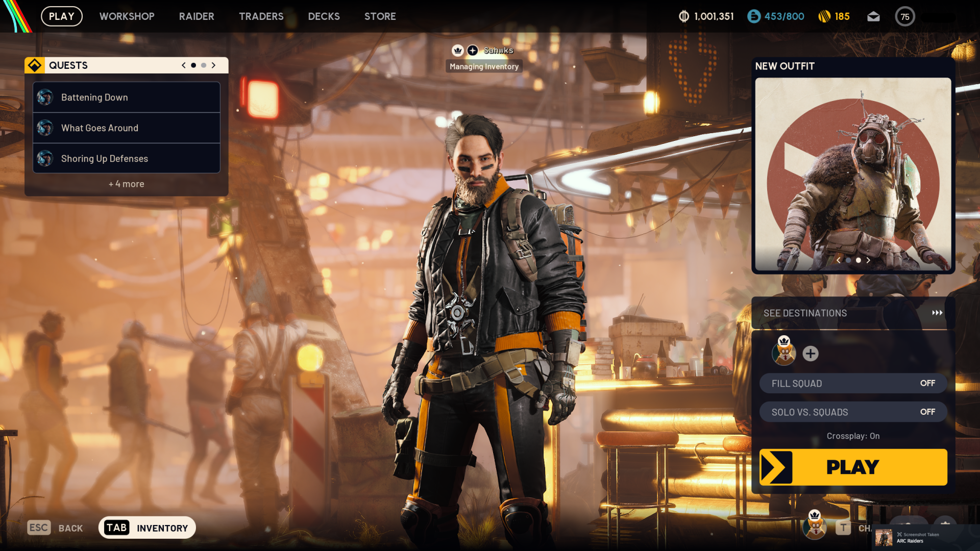The width and height of the screenshot is (980, 551).
Task: Click the yellow diamond Quests icon
Action: coord(35,65)
